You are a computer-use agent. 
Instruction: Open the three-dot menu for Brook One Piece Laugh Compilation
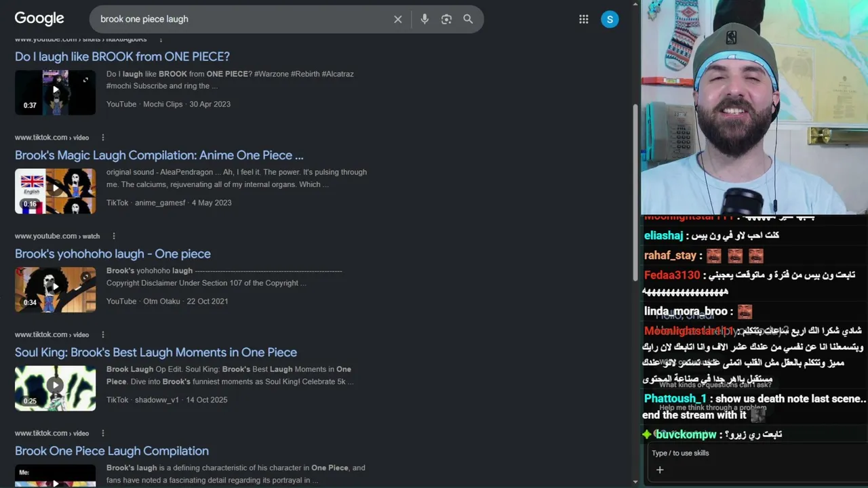coord(103,433)
